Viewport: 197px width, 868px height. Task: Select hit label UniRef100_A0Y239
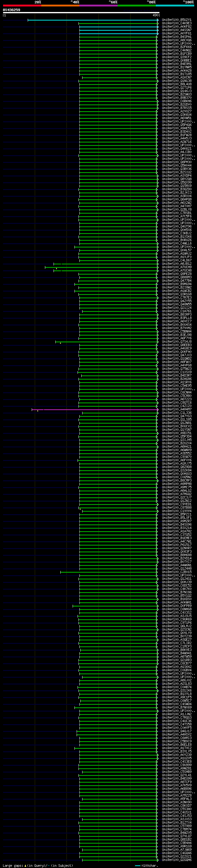pos(176,755)
